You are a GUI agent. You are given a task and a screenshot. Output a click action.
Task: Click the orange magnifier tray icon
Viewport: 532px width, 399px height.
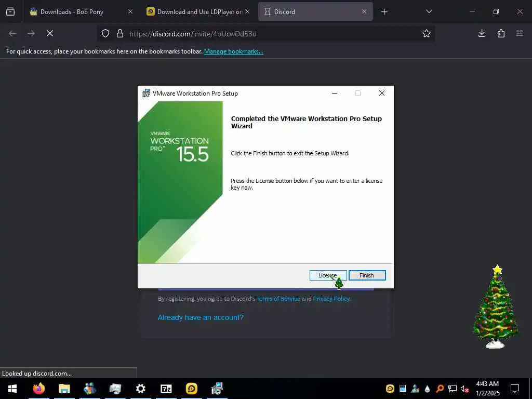[x=440, y=389]
